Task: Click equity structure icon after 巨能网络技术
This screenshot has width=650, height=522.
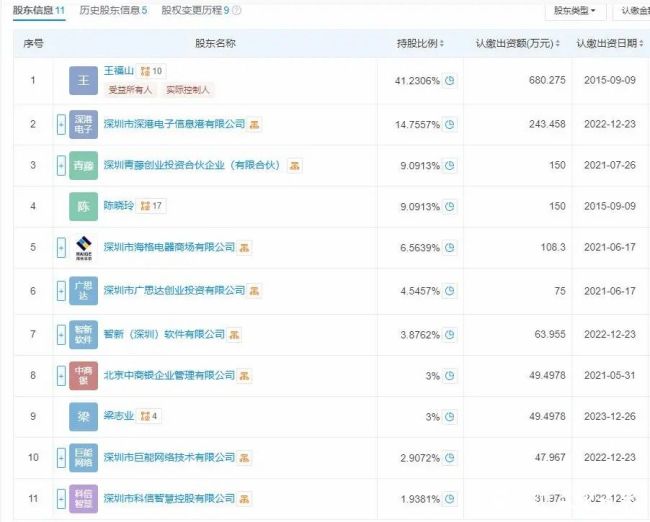Action: [x=244, y=458]
